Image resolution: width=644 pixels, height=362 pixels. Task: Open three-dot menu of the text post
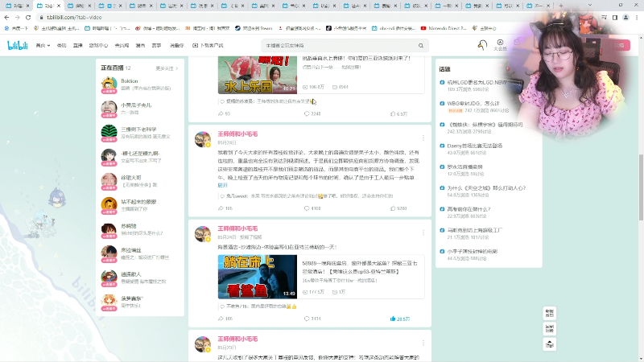[423, 138]
